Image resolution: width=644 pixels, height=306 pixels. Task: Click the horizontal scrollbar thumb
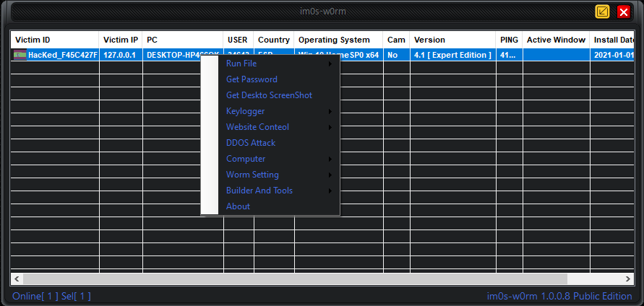[295, 279]
